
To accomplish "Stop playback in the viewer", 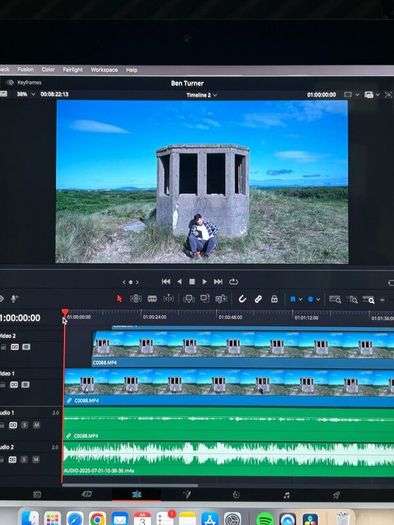I will point(192,282).
